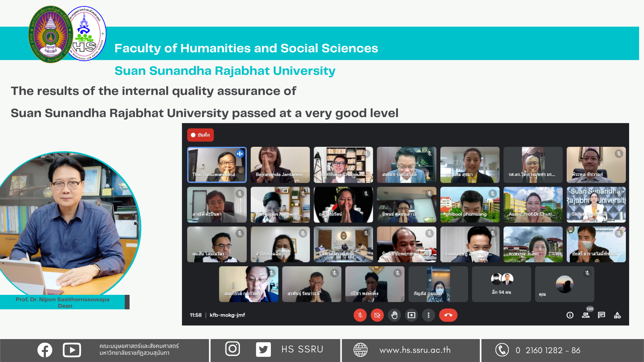Show the participants list icon
Image resolution: width=644 pixels, height=362 pixels.
coord(586,315)
